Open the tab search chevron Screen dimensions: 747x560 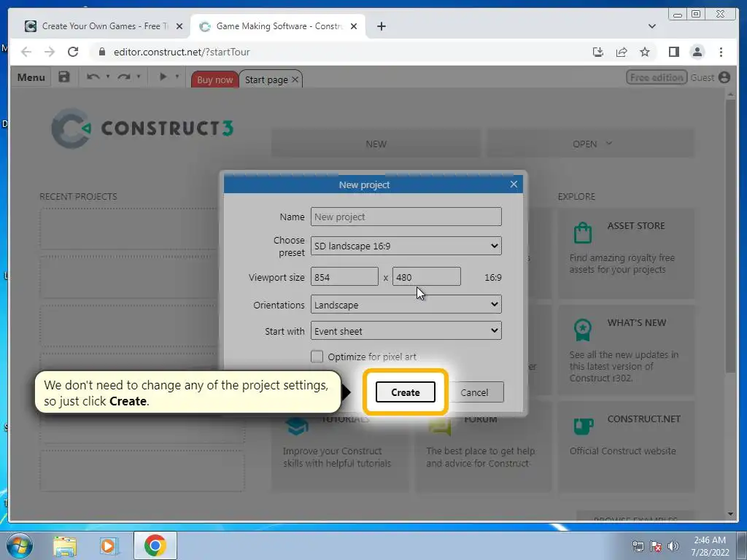pyautogui.click(x=651, y=26)
